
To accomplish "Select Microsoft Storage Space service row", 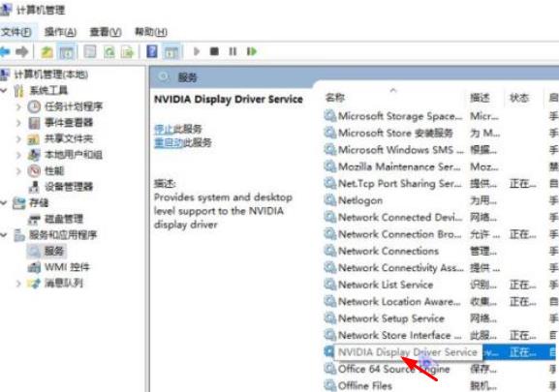I will coord(441,116).
